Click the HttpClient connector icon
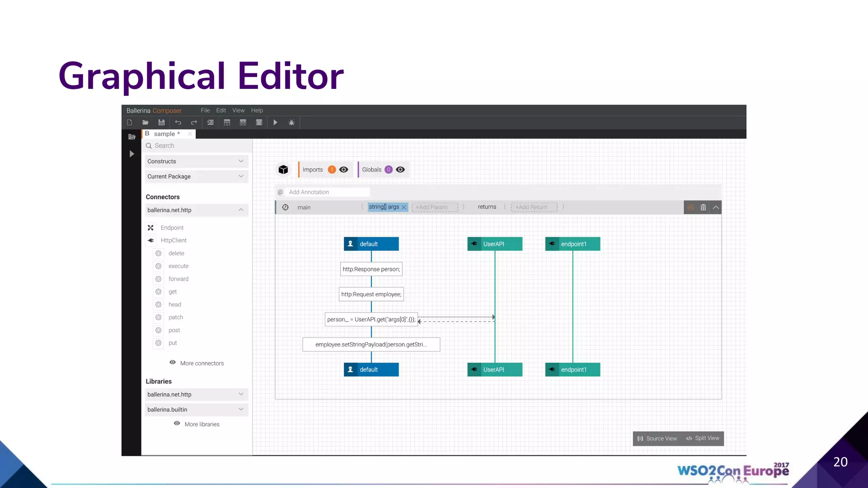 pyautogui.click(x=150, y=241)
